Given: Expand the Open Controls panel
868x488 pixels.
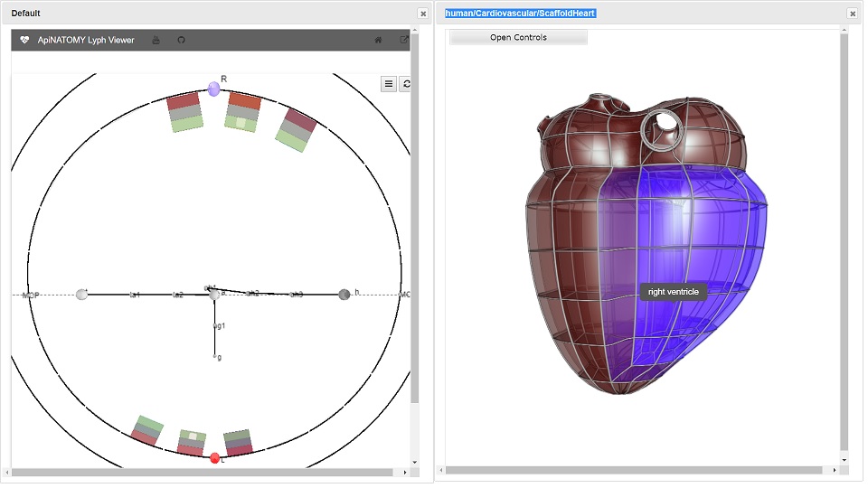Looking at the screenshot, I should coord(518,38).
